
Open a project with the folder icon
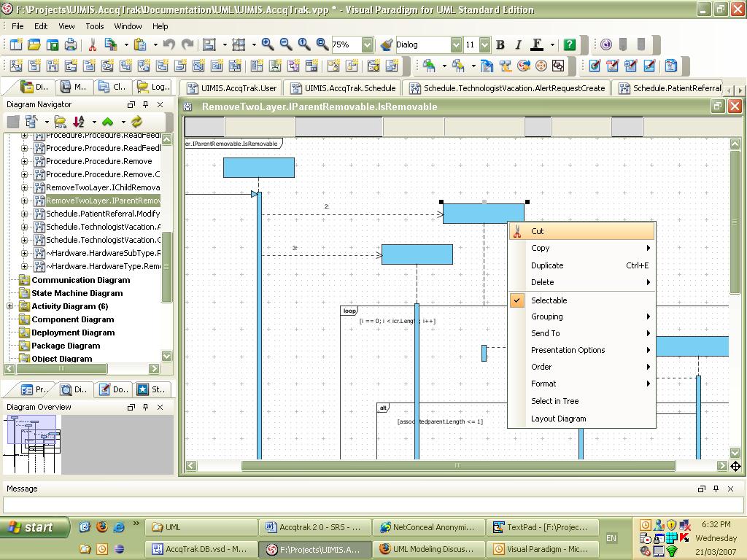34,44
